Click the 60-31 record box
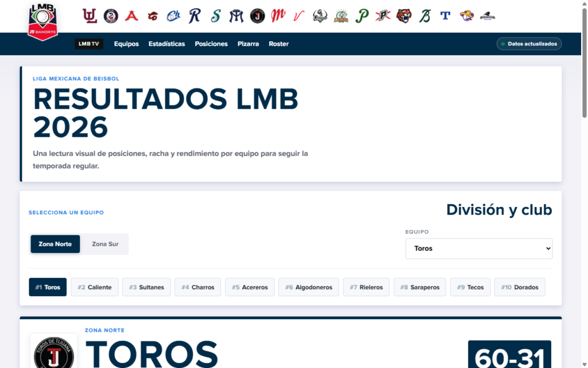This screenshot has height=368, width=588. (510, 354)
